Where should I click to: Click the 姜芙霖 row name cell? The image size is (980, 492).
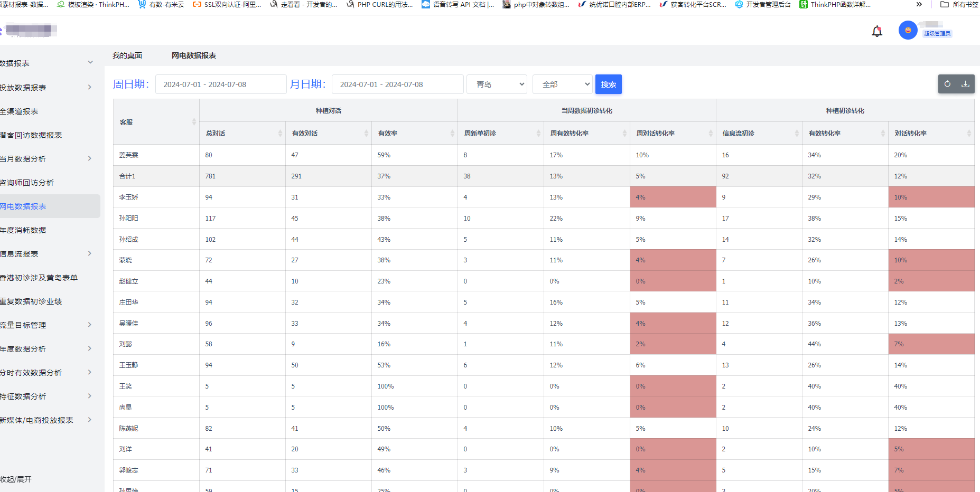point(156,155)
